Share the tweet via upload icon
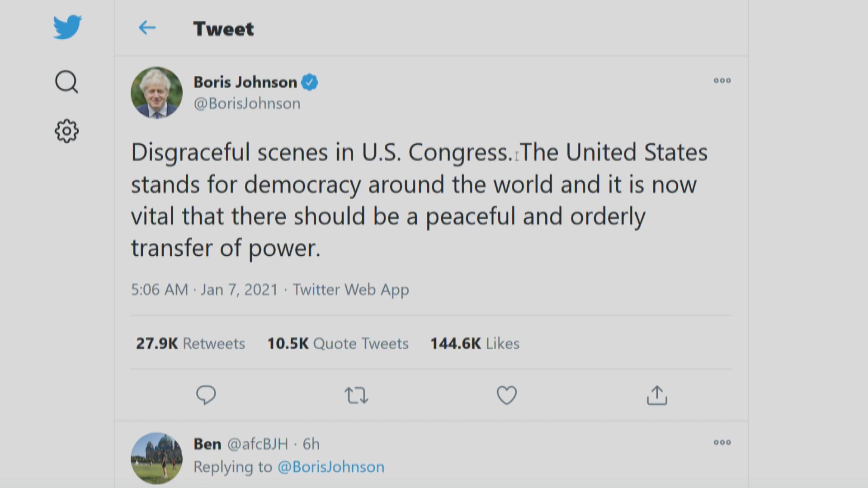868x488 pixels. click(656, 395)
